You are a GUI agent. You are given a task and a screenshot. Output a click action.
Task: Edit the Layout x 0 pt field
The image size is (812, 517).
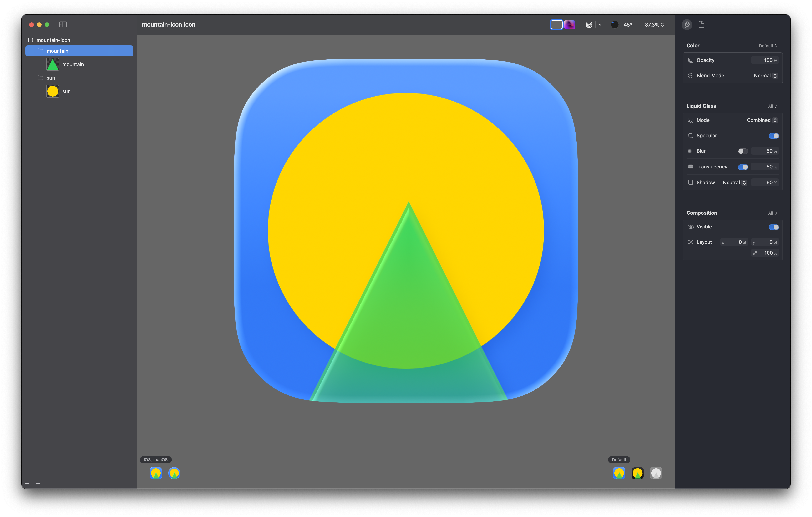(x=734, y=242)
